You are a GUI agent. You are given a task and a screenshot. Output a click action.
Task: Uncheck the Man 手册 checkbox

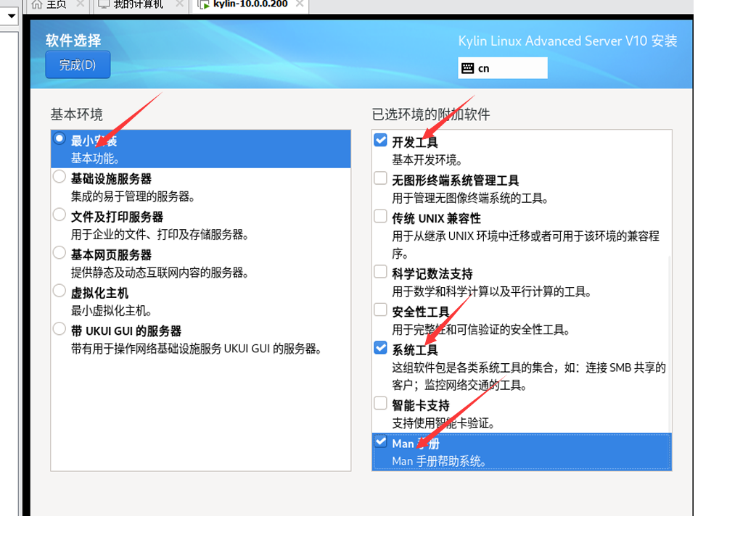(380, 441)
